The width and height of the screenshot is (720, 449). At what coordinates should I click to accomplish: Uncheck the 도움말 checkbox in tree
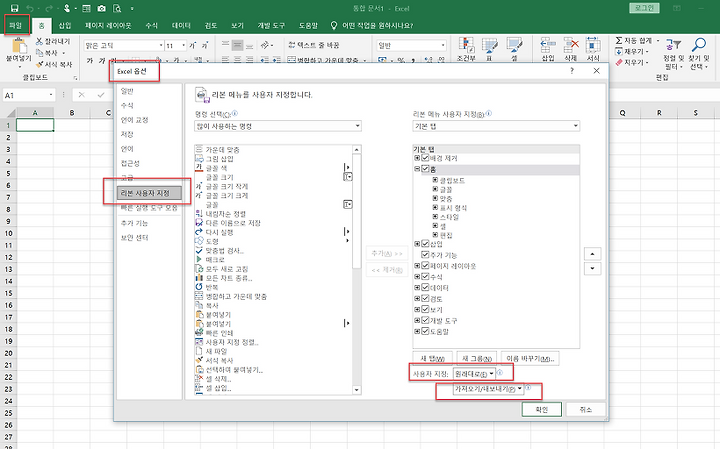[425, 331]
